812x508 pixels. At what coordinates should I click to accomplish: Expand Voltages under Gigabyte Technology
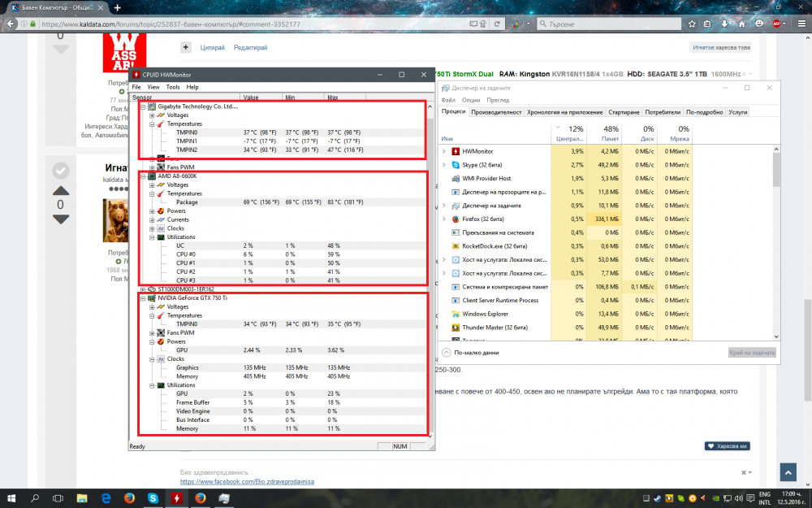tap(152, 115)
